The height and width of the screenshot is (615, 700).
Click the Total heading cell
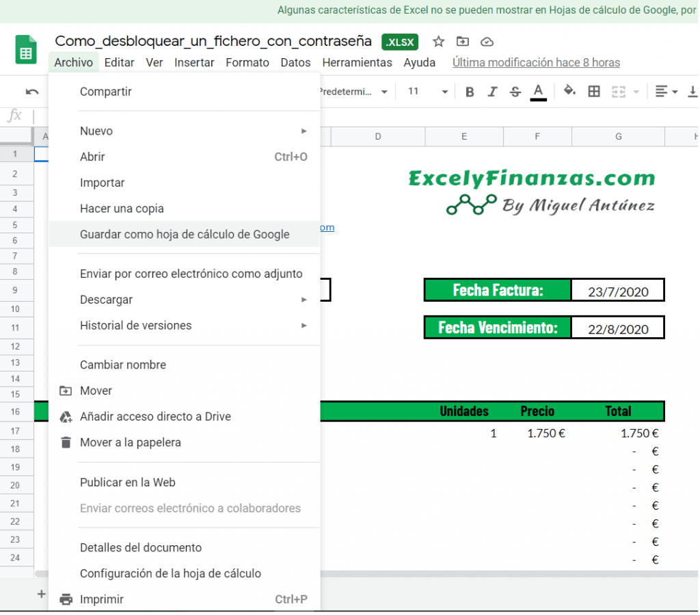[x=618, y=411]
